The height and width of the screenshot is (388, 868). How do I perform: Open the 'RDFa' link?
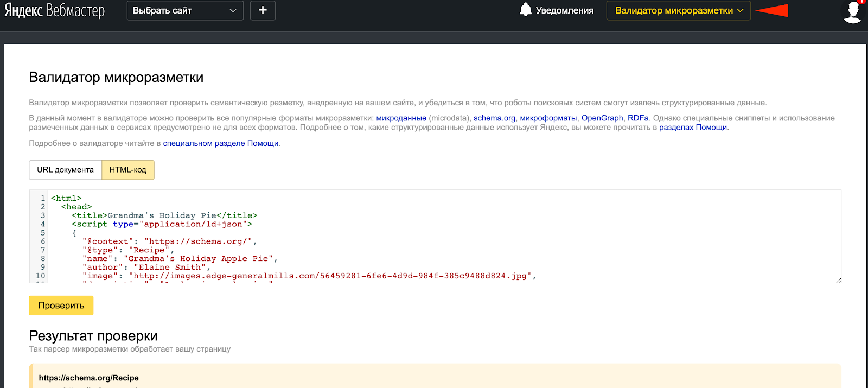point(638,118)
